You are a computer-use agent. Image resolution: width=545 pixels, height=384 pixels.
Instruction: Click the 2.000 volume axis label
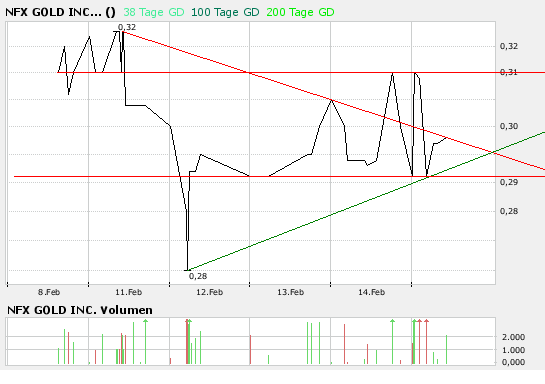tap(513, 337)
